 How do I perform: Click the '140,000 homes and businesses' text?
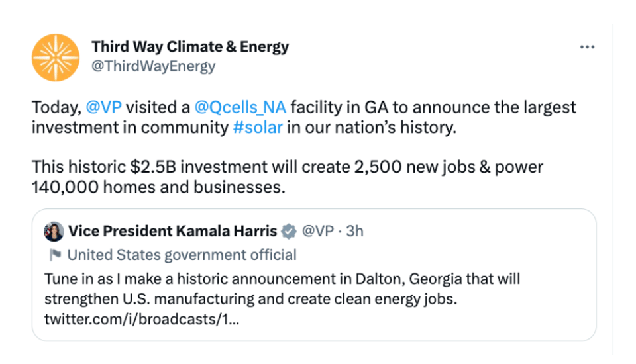[158, 187]
